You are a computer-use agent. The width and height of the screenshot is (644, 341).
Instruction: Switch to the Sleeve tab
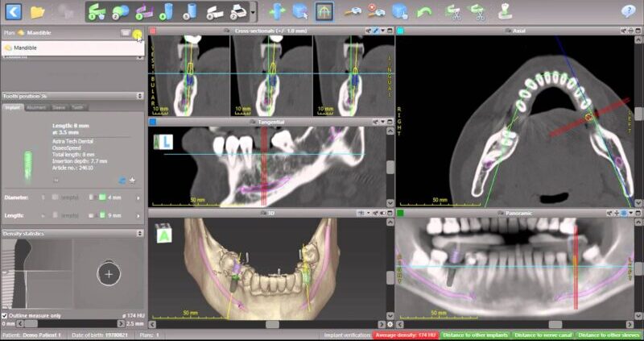[59, 108]
